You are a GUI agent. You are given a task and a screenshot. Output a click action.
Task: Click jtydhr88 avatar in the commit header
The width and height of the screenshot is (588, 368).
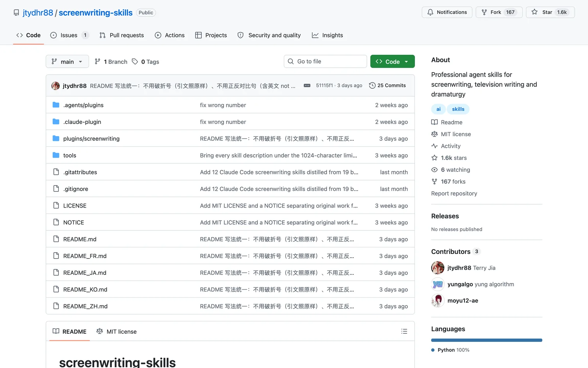click(x=55, y=86)
